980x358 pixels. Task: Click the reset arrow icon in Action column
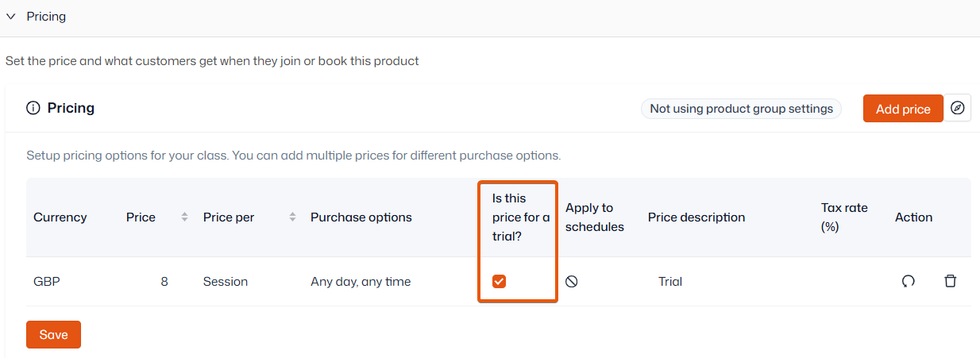(909, 281)
